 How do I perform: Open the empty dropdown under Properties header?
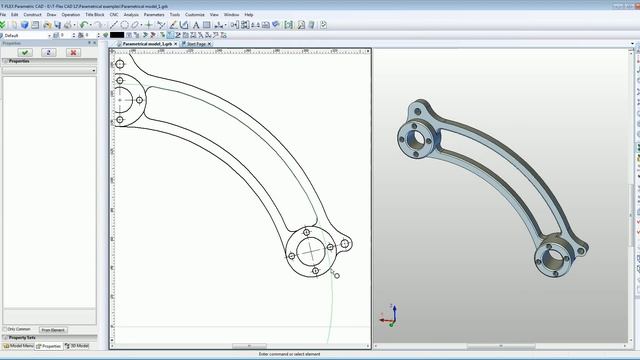49,70
